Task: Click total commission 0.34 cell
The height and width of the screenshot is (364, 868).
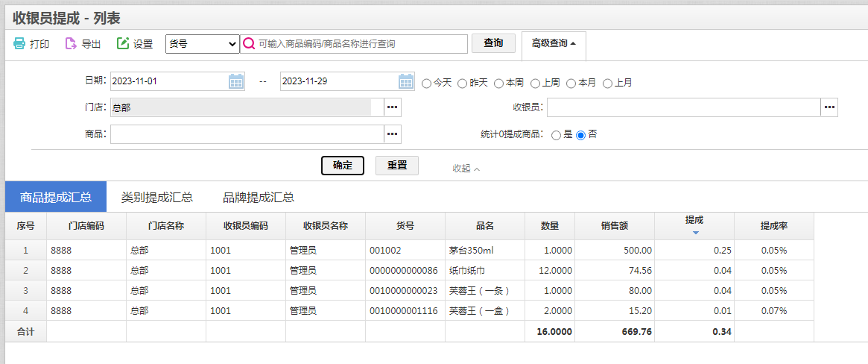Action: tap(694, 332)
